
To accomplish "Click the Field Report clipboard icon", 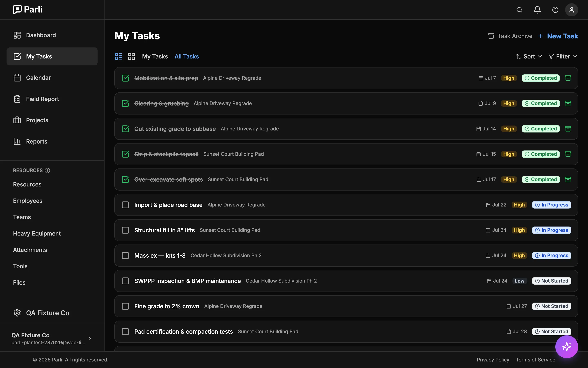I will (x=17, y=99).
